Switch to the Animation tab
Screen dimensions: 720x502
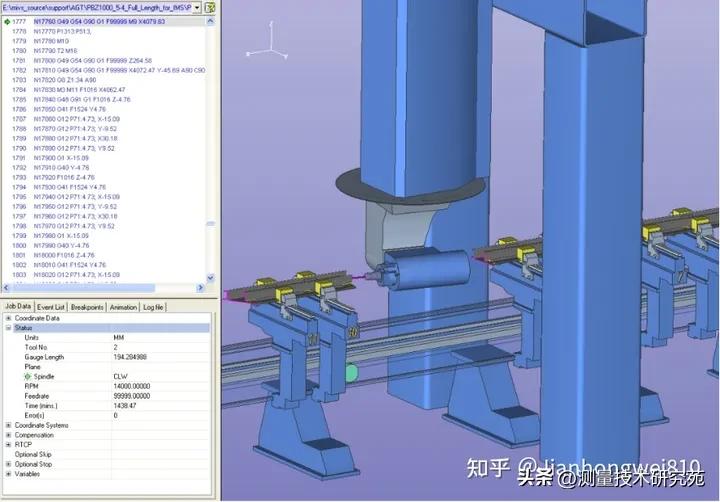click(x=123, y=307)
